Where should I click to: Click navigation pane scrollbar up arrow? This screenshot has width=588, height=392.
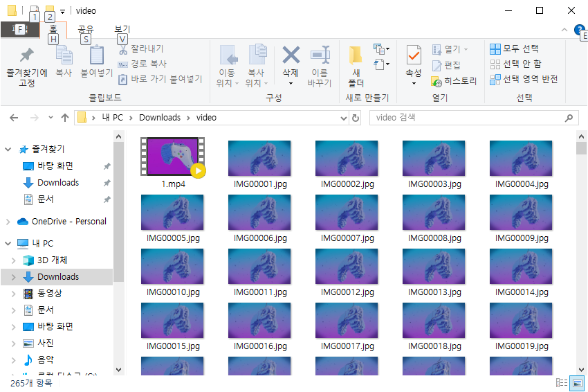[x=118, y=136]
